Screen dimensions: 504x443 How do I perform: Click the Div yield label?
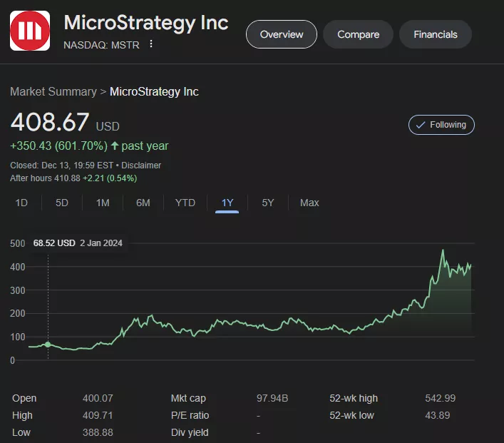[x=190, y=432]
